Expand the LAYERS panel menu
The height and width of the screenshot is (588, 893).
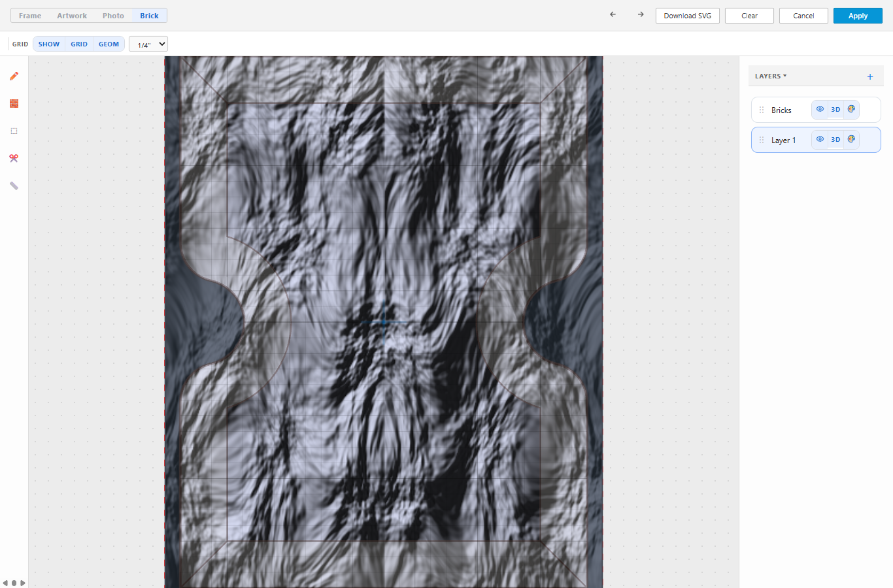tap(771, 76)
